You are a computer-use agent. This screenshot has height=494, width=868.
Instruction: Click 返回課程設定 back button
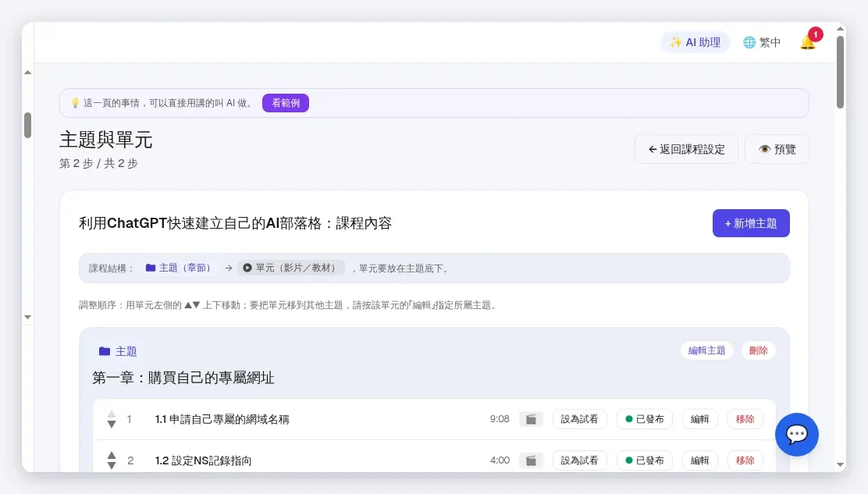686,149
